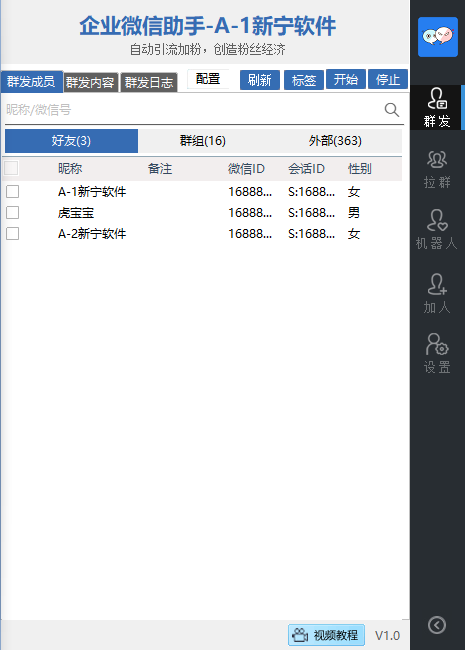
Task: Click the 女 gender cell for A-1新宁软件
Action: click(x=354, y=192)
